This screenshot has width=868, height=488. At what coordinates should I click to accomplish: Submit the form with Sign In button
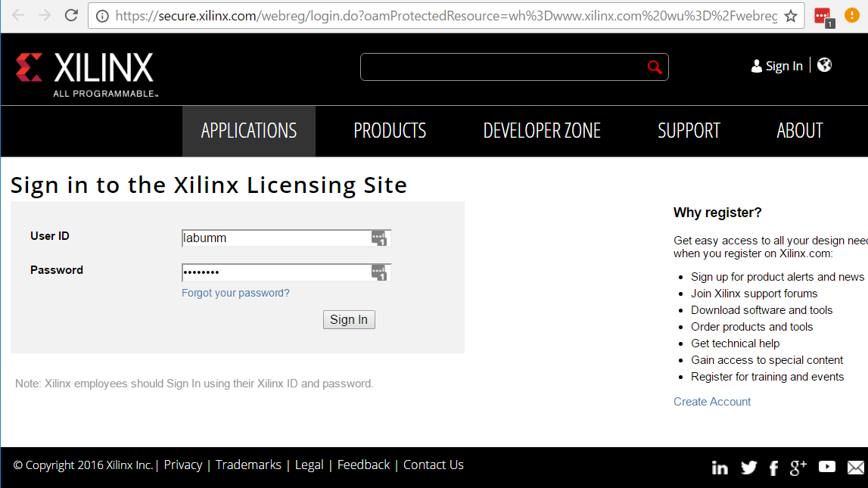(349, 320)
